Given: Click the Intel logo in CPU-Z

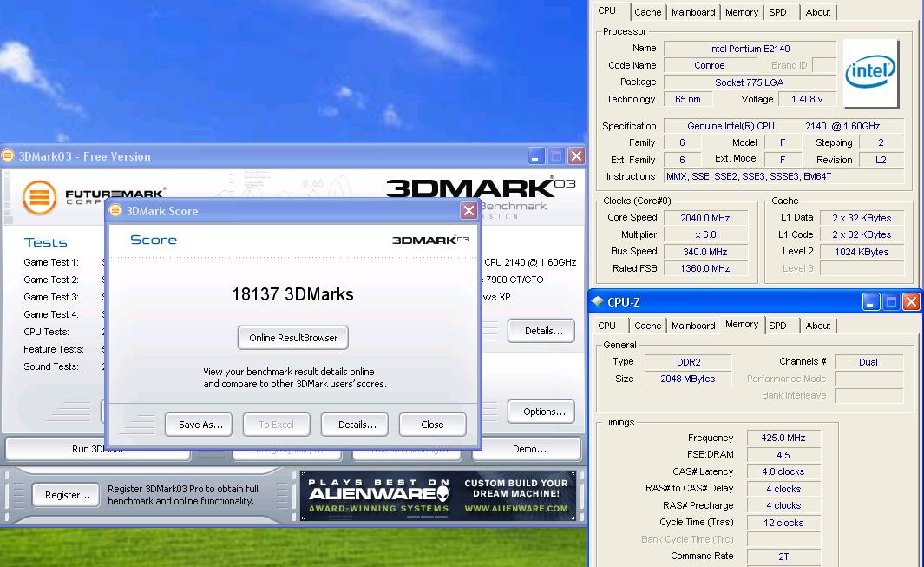Looking at the screenshot, I should pos(870,73).
